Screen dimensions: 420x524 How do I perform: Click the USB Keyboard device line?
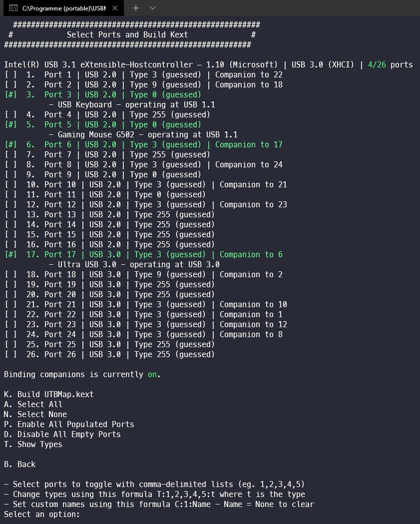pyautogui.click(x=132, y=105)
